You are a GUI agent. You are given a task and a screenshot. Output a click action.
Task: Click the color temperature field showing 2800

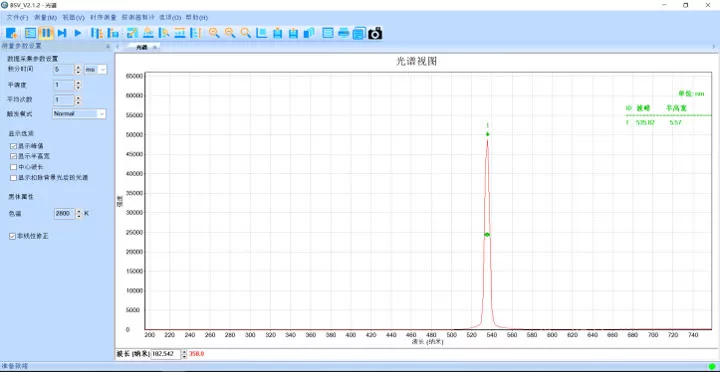tap(64, 214)
